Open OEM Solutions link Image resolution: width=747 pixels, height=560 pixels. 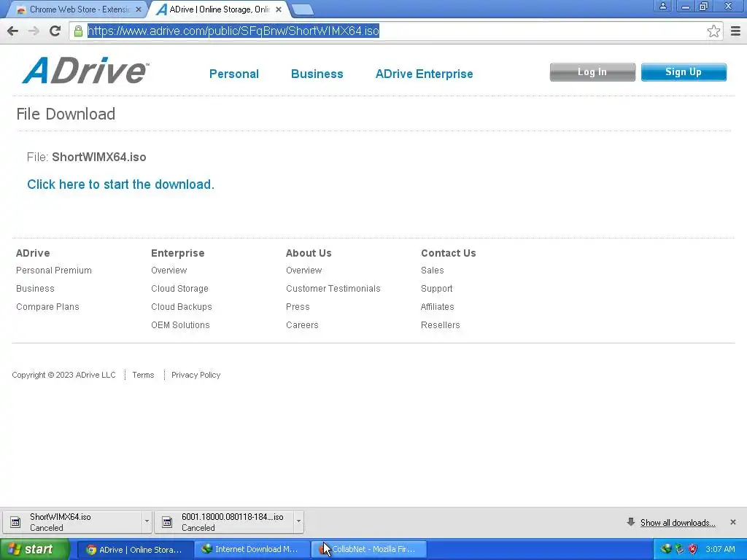[181, 324]
